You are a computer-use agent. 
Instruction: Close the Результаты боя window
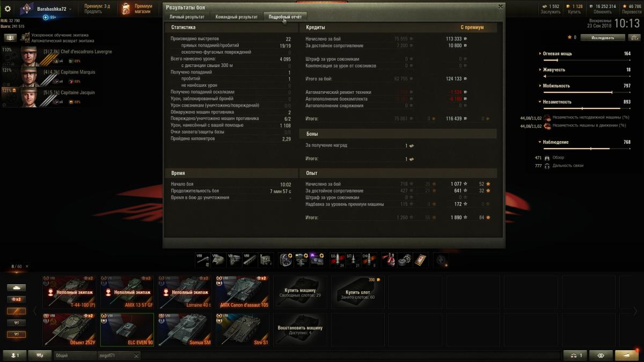coord(501,6)
